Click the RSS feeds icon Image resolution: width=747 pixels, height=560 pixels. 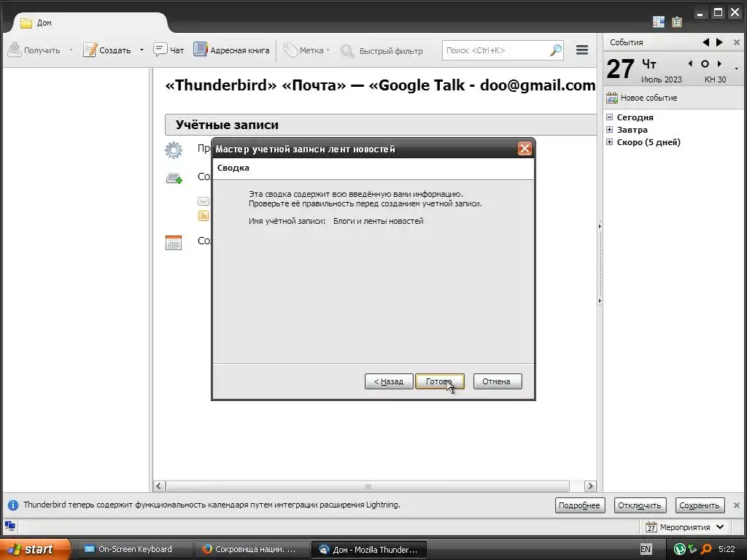coord(204,216)
